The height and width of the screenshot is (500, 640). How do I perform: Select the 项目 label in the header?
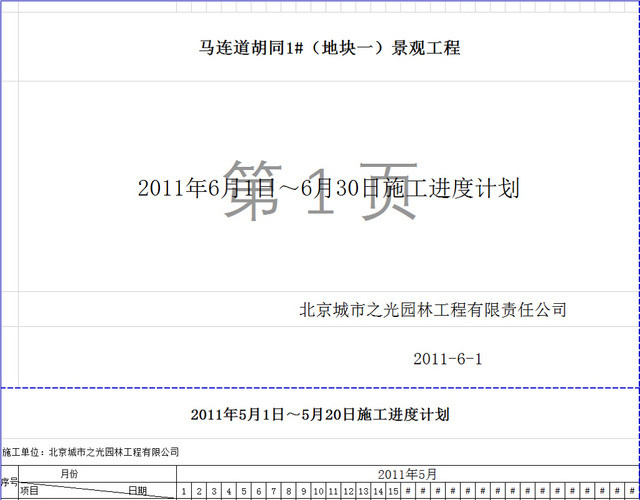[x=29, y=490]
